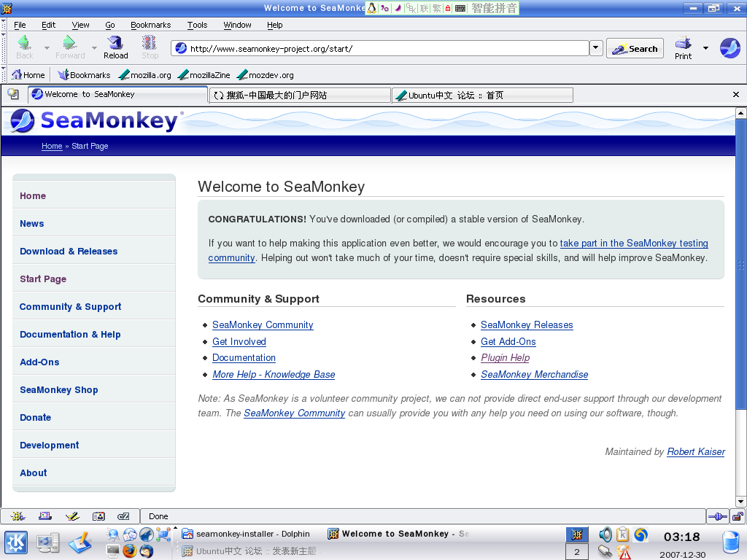
Task: Switch to the 搜狐 tab
Action: pyautogui.click(x=300, y=96)
